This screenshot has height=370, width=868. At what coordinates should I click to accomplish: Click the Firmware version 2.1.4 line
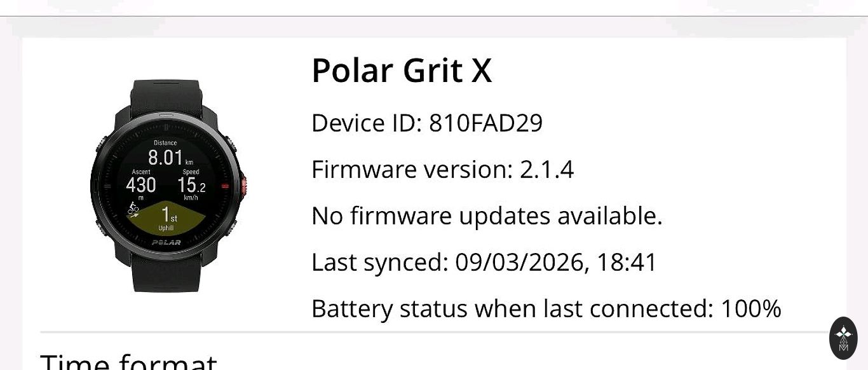pyautogui.click(x=442, y=170)
